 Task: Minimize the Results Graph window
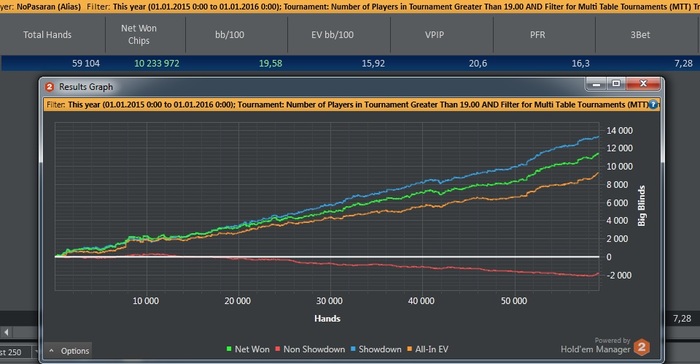[596, 84]
